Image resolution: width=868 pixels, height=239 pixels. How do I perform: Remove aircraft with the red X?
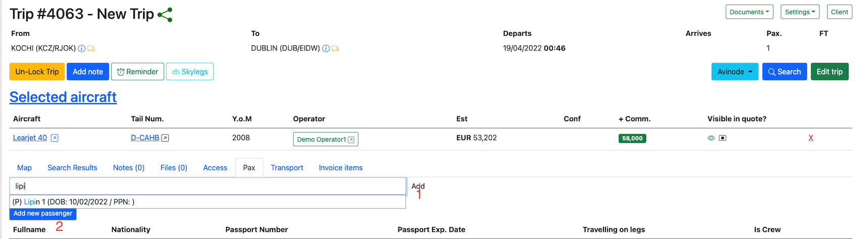[x=811, y=138]
